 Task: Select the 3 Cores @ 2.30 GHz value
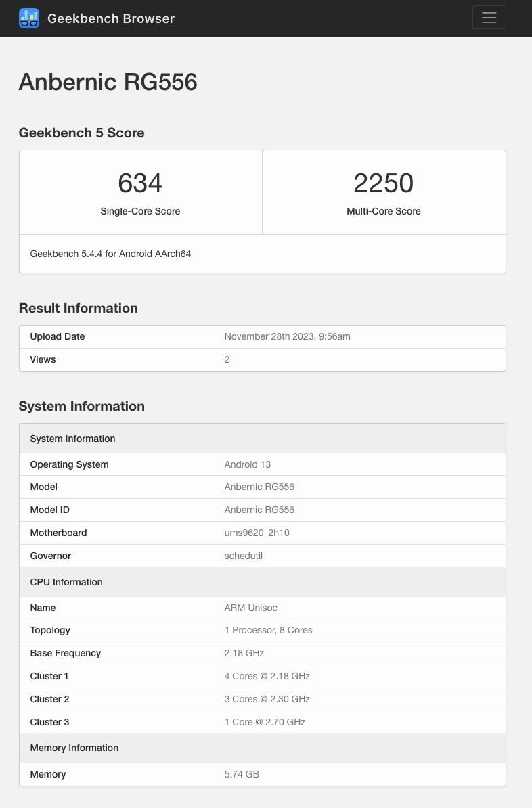point(267,699)
